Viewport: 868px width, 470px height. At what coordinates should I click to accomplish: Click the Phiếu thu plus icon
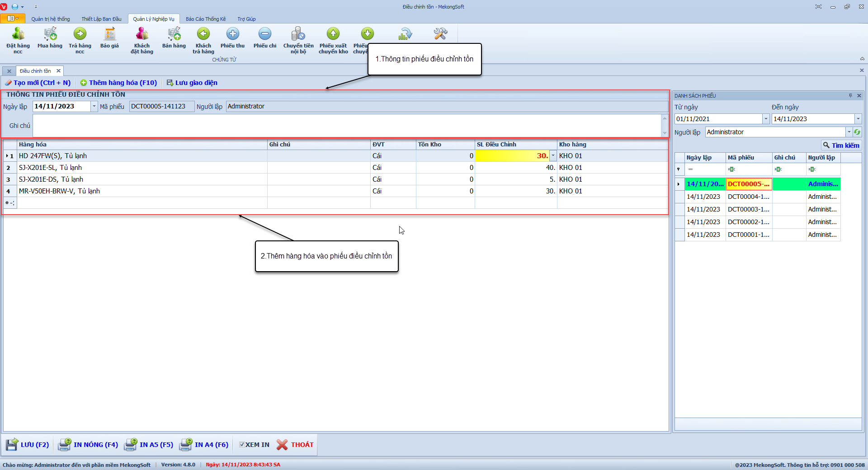point(232,34)
